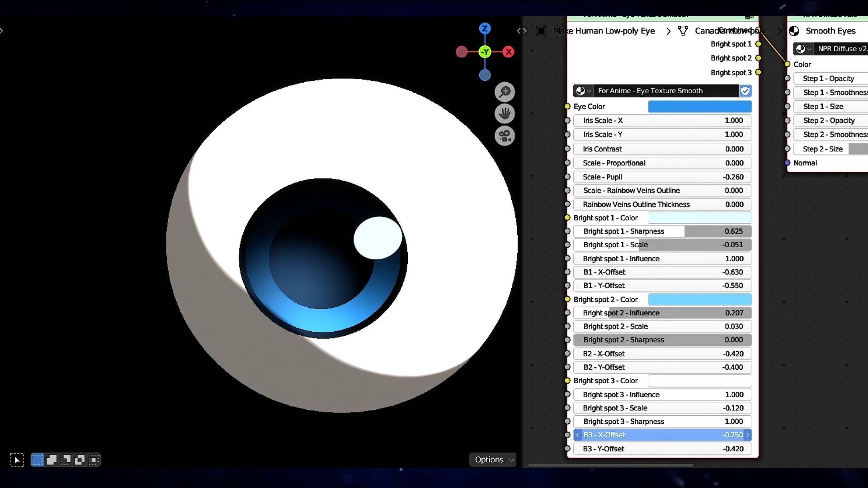
Task: Open the Options dropdown in viewport
Action: (493, 460)
